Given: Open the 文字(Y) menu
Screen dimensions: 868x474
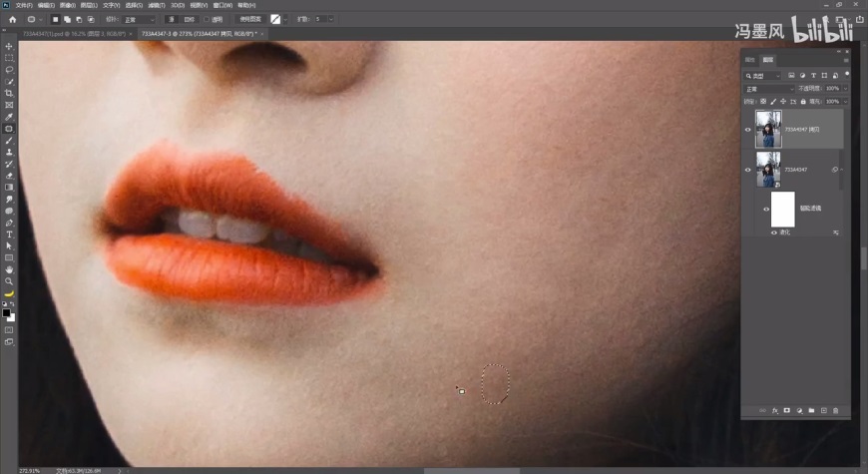Looking at the screenshot, I should (x=112, y=5).
